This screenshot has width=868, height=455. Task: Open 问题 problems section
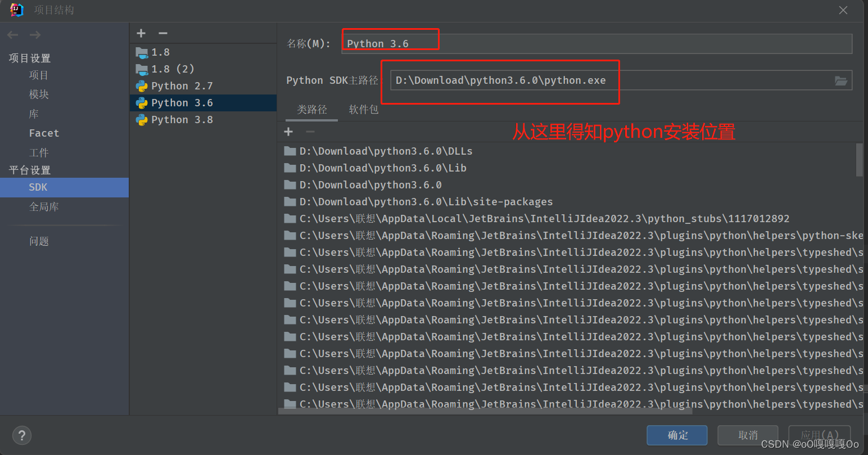click(39, 241)
